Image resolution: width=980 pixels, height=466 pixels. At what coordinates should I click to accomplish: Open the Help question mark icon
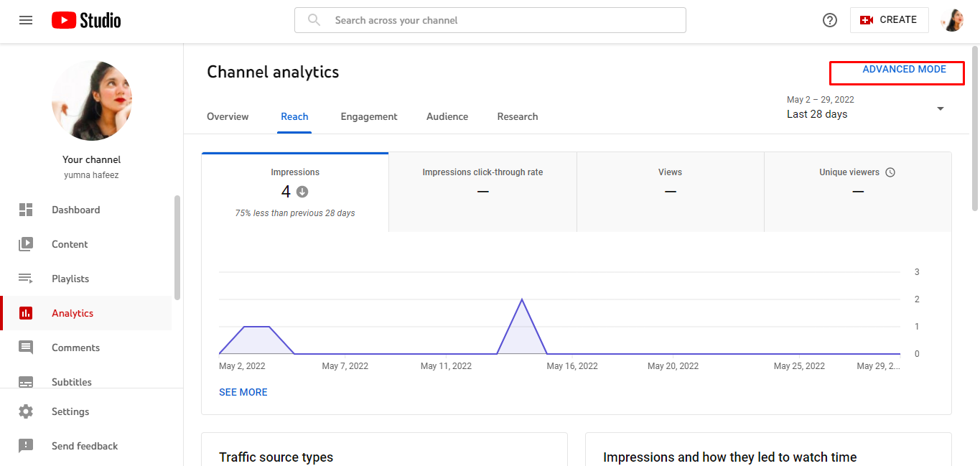(x=830, y=20)
